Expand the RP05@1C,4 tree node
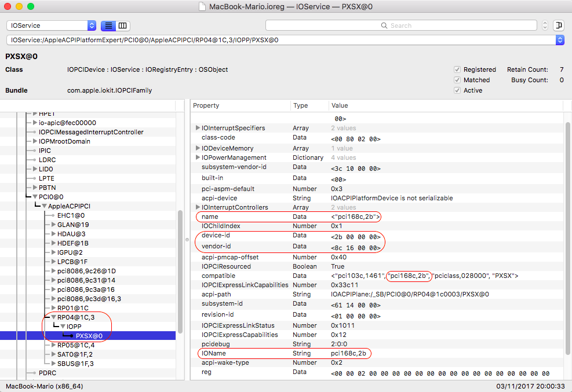The image size is (572, 392). pos(53,345)
